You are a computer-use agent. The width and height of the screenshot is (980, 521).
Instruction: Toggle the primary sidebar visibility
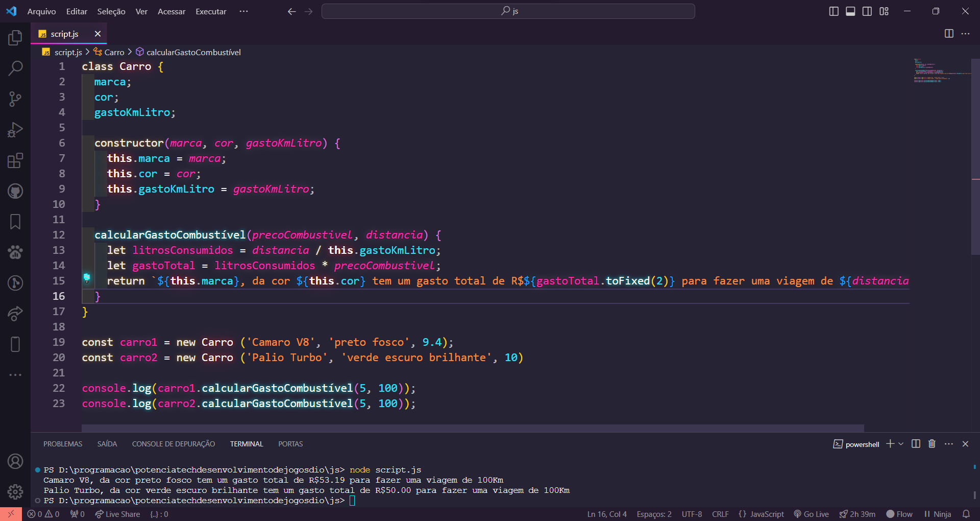834,10
